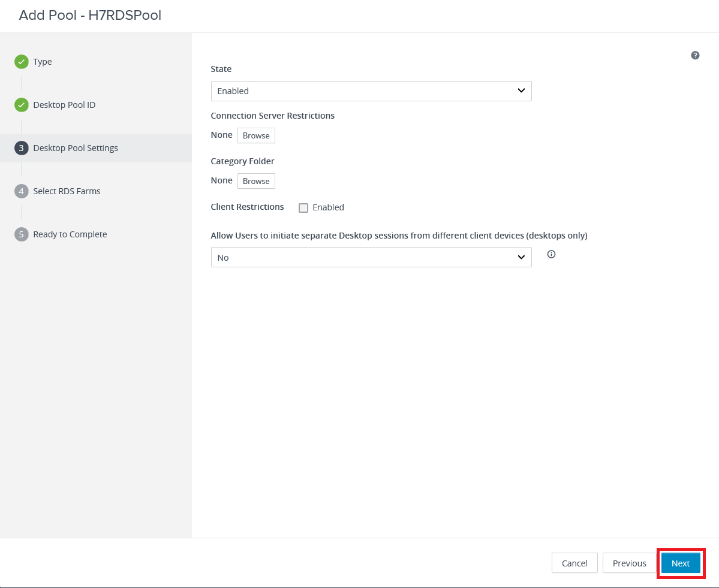
Task: Click info icon beside the sessions dropdown
Action: pos(552,254)
